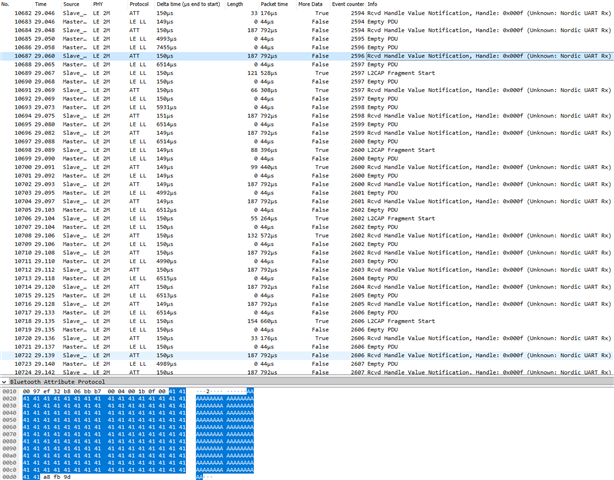The width and height of the screenshot is (614, 480).
Task: Click the Packet time column header
Action: coord(274,4)
